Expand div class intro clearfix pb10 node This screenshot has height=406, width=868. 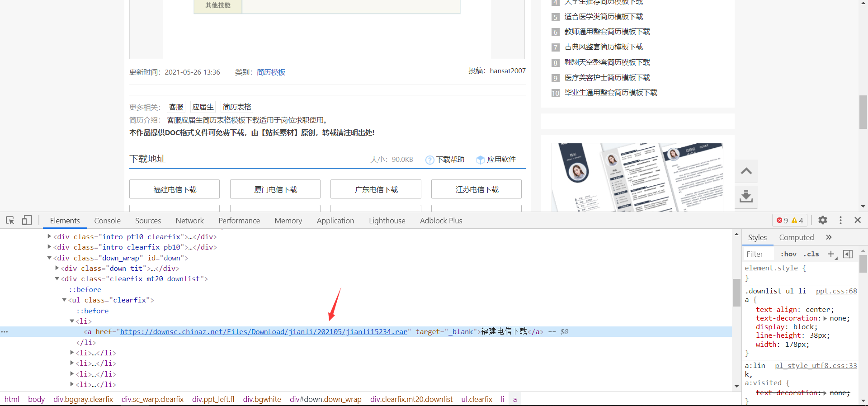(49, 247)
